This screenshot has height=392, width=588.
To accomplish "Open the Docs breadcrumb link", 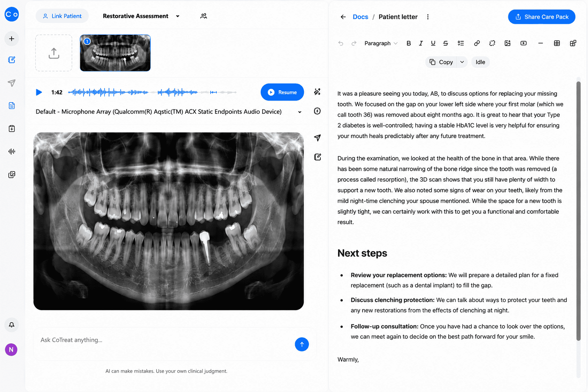I will point(360,17).
